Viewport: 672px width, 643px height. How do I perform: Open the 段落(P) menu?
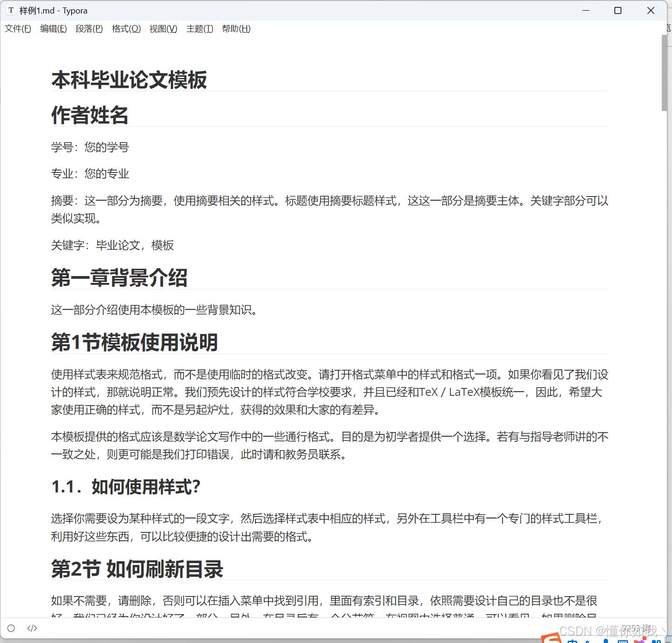(x=89, y=29)
